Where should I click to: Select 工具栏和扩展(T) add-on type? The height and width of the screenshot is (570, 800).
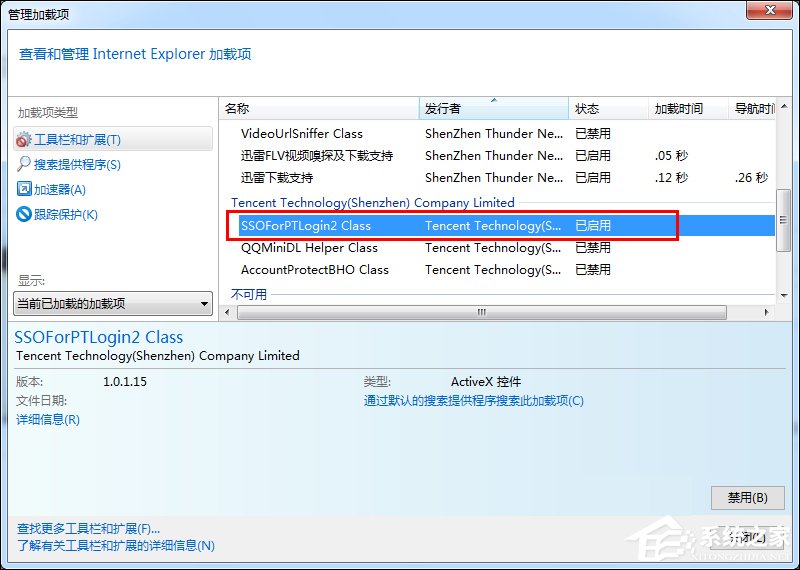(113, 139)
